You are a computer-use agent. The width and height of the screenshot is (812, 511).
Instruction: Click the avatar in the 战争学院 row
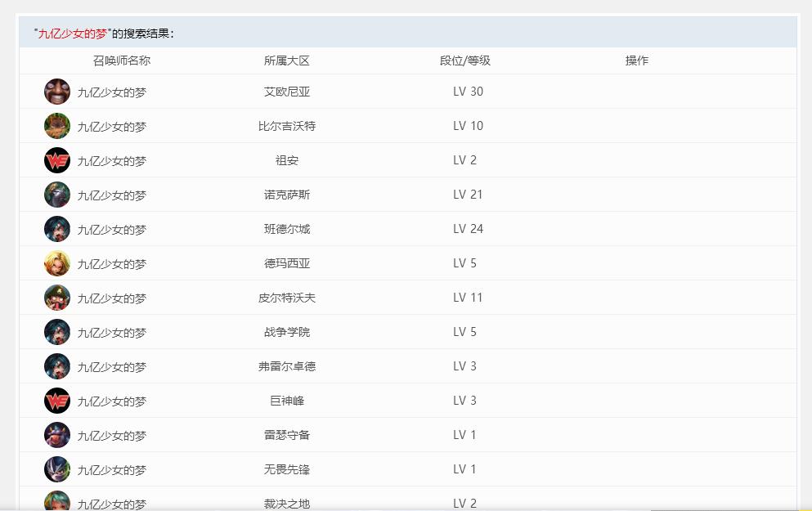(57, 332)
